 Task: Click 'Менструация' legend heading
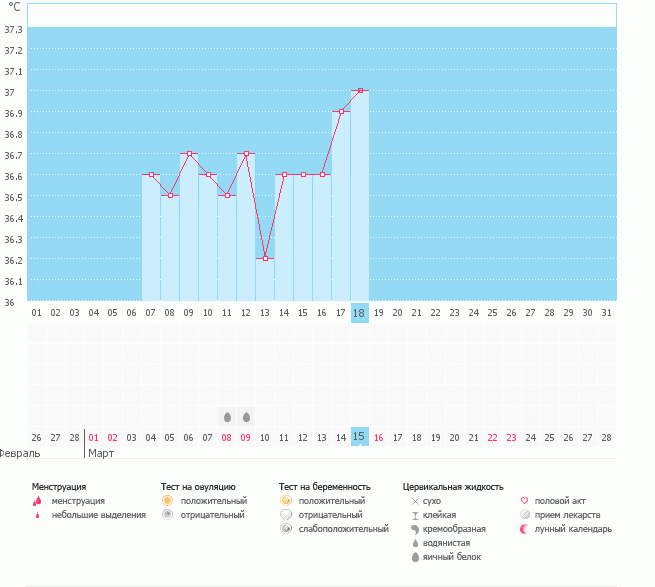59,487
